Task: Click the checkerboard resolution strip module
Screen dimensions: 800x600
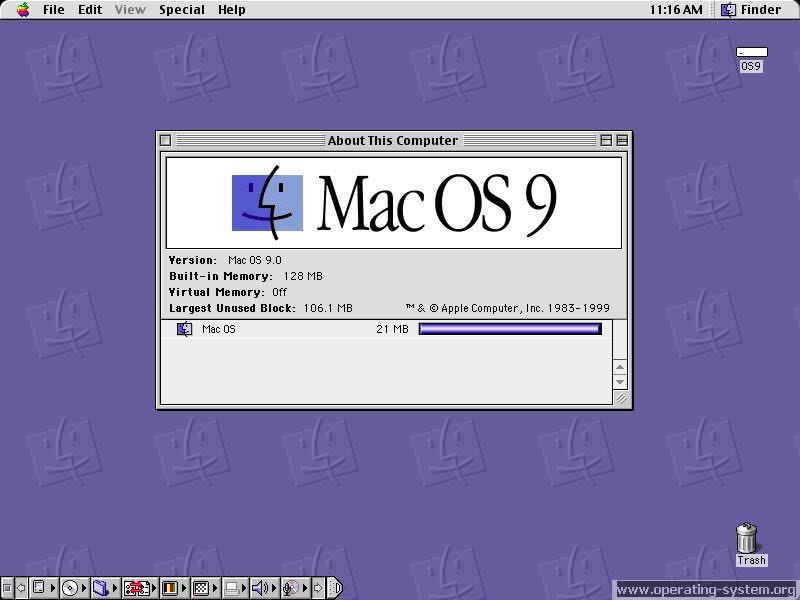Action: point(200,588)
